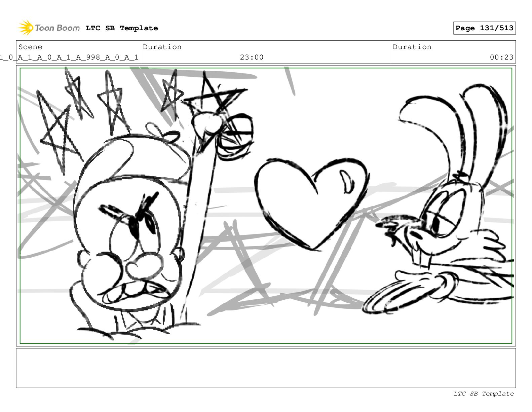Image resolution: width=532 pixels, height=412 pixels.
Task: Click the 'Page 131/513' page indicator
Action: [x=484, y=28]
